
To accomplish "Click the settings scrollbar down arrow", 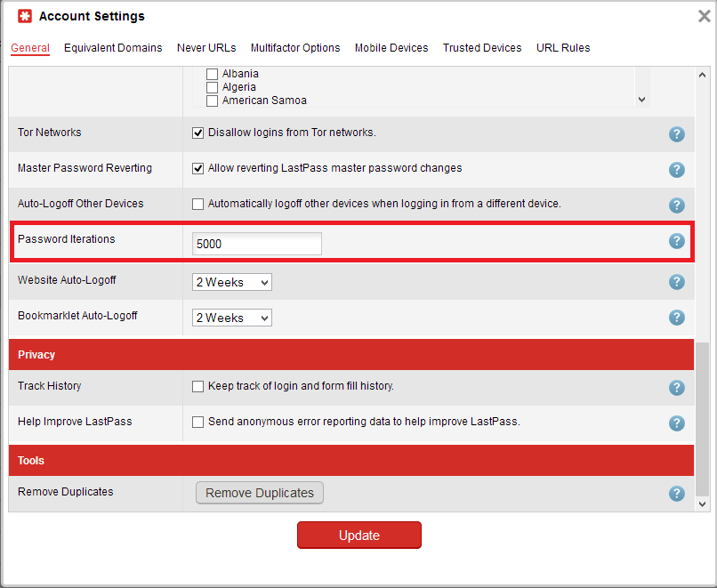I will point(703,503).
